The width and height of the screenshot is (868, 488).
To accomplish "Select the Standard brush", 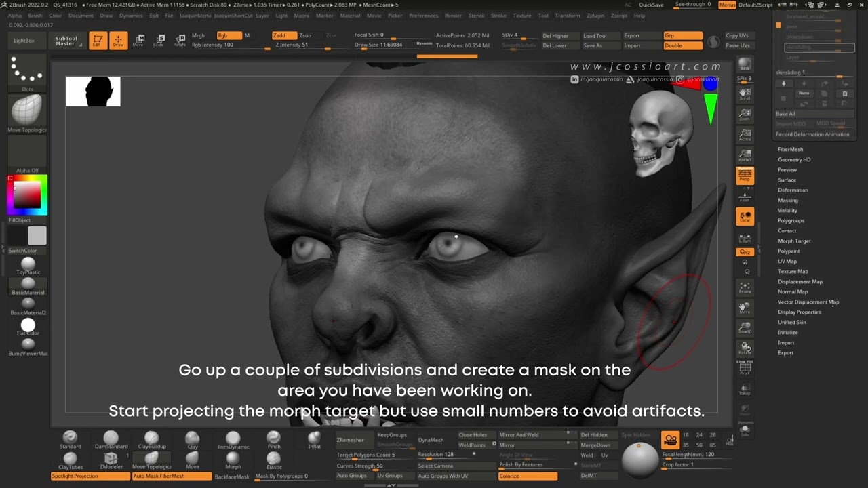I will click(70, 440).
